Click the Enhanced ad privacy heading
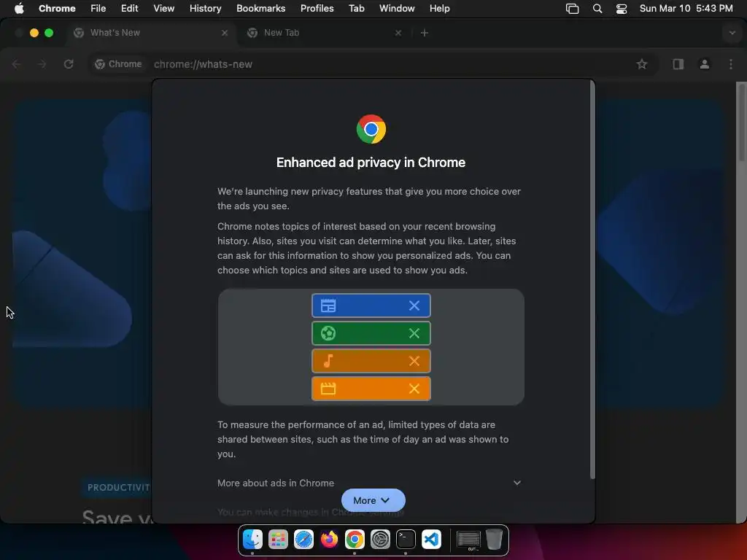This screenshot has height=560, width=747. point(371,163)
